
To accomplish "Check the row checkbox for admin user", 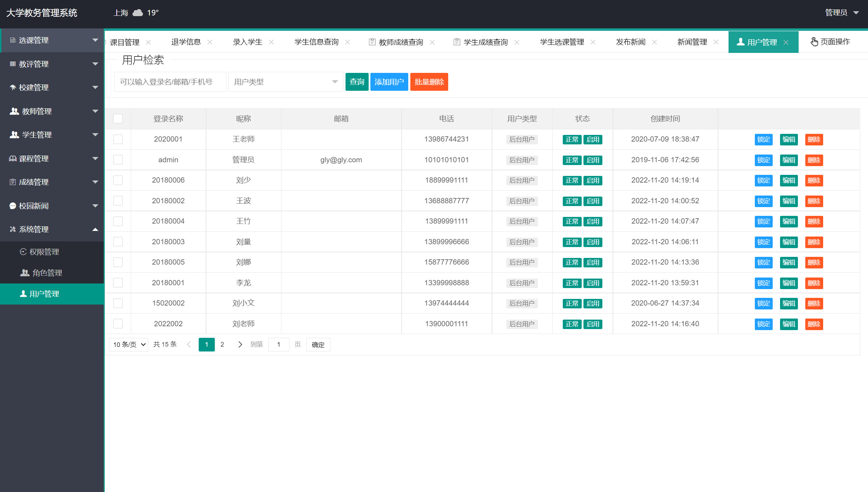I will (118, 160).
